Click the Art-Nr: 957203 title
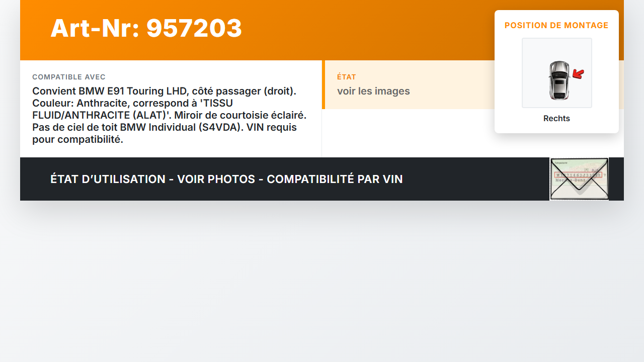 click(146, 28)
